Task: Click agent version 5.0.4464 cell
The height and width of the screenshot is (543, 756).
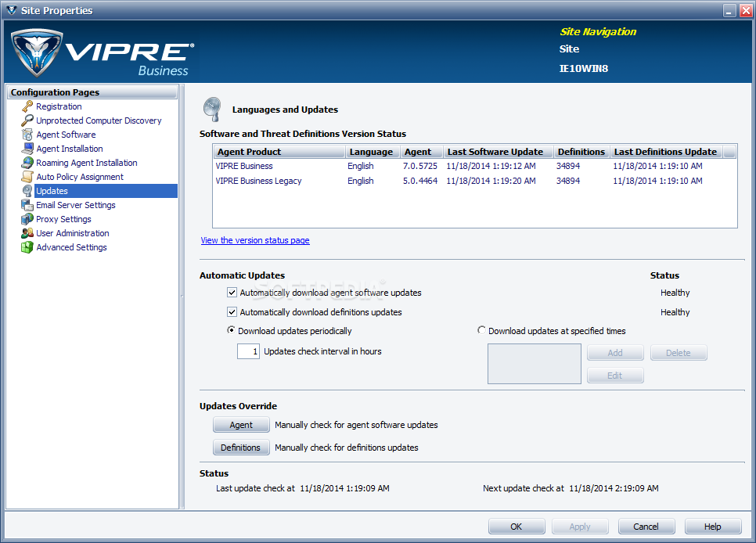Action: [420, 181]
